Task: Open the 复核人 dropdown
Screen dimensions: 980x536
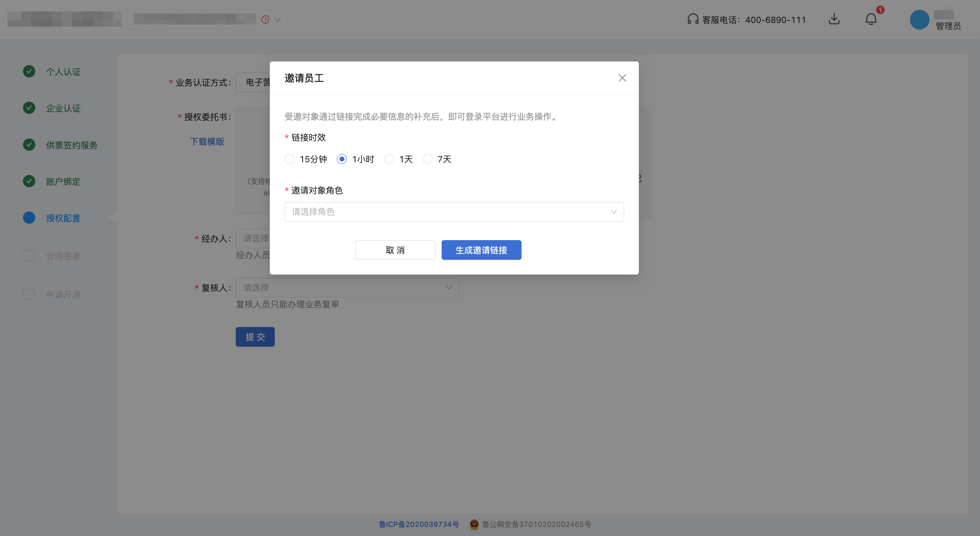Action: [347, 288]
